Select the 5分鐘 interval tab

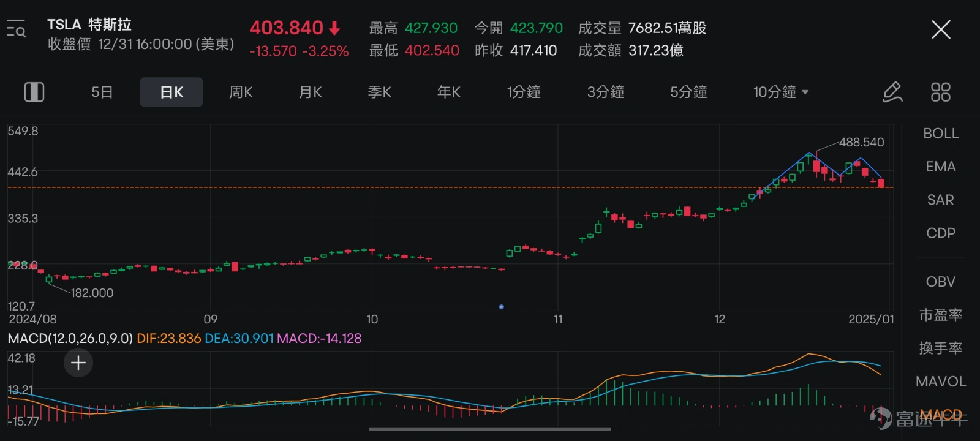[x=688, y=92]
